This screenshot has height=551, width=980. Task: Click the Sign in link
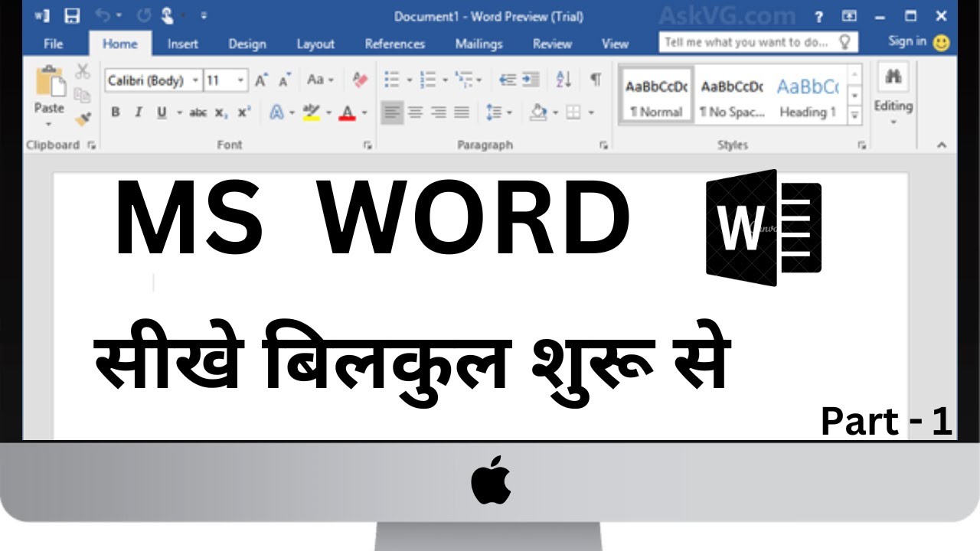[x=907, y=41]
